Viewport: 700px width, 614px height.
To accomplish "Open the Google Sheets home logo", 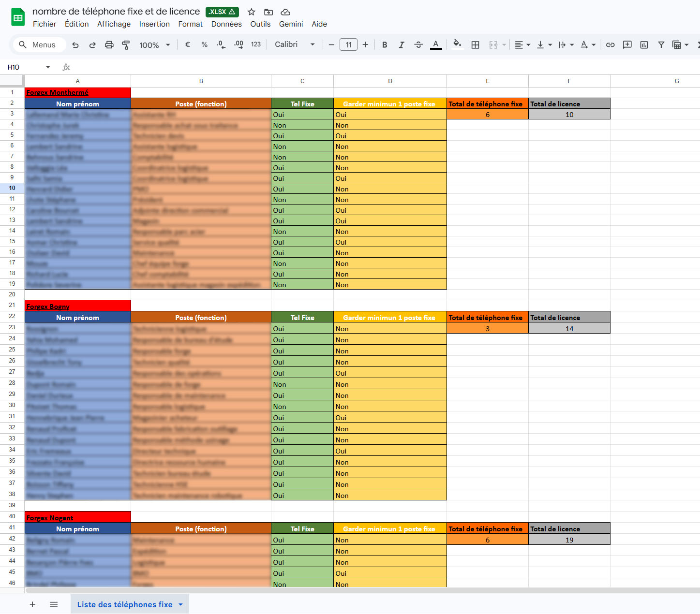I will click(18, 18).
